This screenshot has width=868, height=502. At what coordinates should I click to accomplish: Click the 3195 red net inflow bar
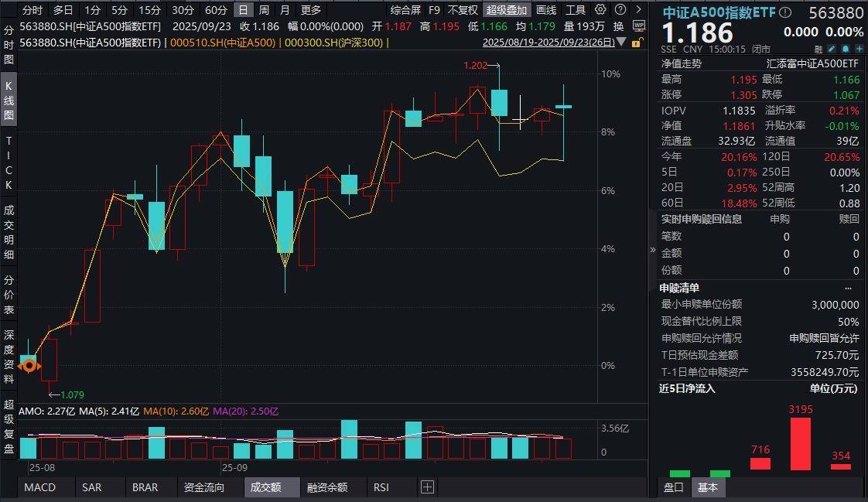[x=800, y=443]
